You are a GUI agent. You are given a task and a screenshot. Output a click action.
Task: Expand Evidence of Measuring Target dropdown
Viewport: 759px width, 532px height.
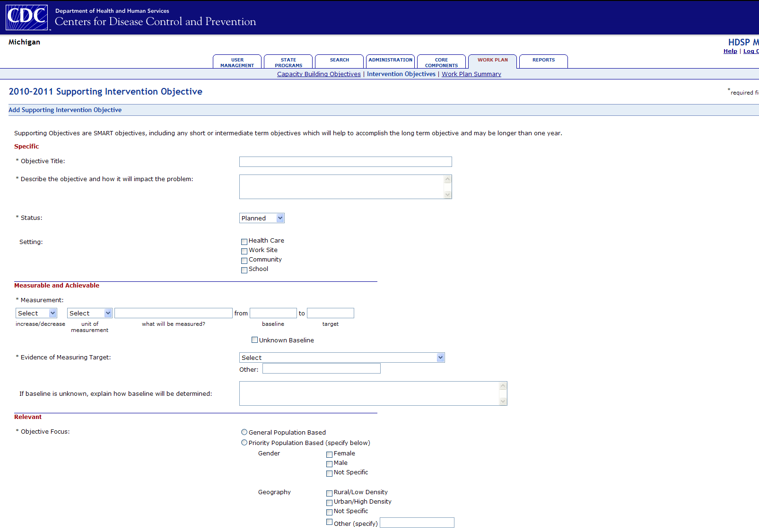point(341,358)
